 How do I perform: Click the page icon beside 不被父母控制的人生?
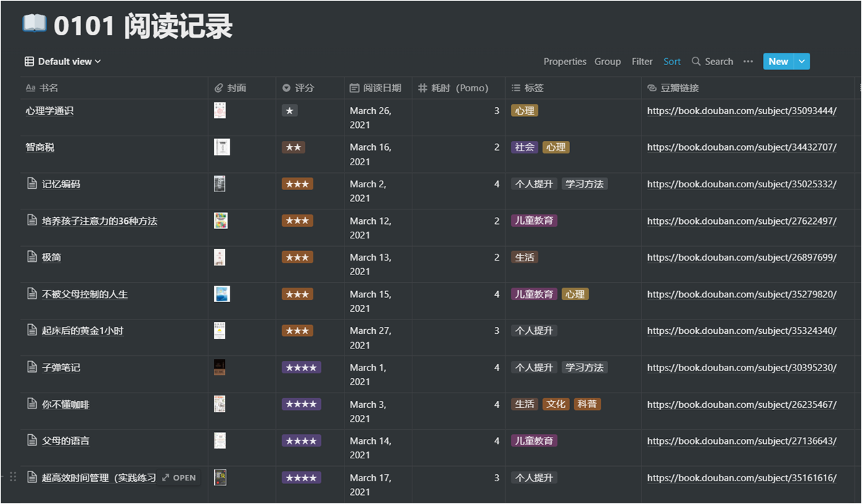coord(32,294)
